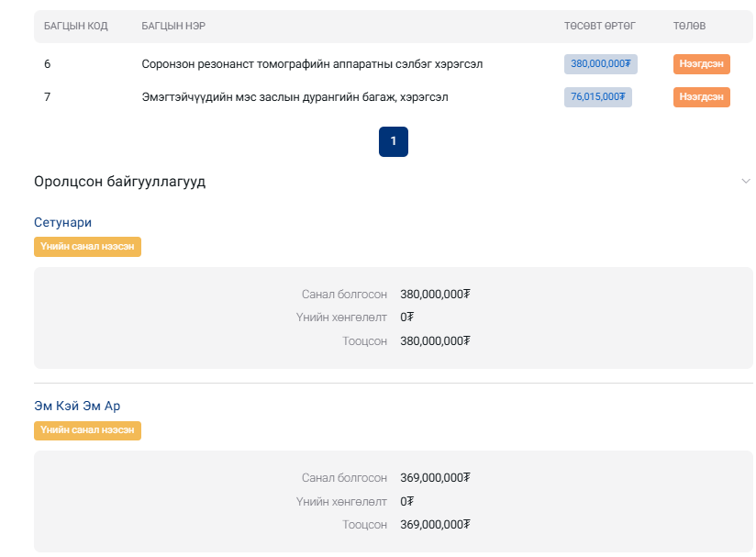
Task: Click the ТӨСӨВТ ӨРТӨГ column header
Action: click(x=599, y=26)
